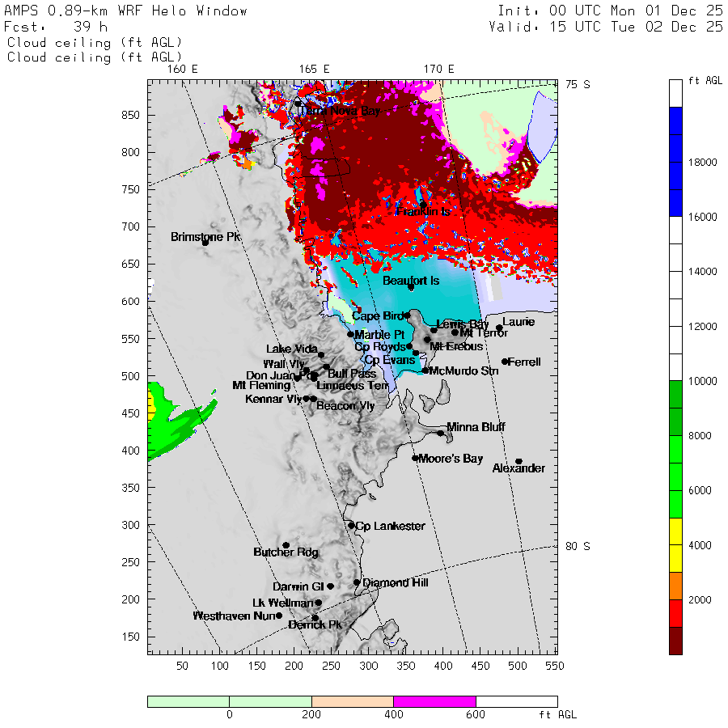Select the Brimstone Pk station dot
Screen dimensions: 728x728
tap(205, 242)
